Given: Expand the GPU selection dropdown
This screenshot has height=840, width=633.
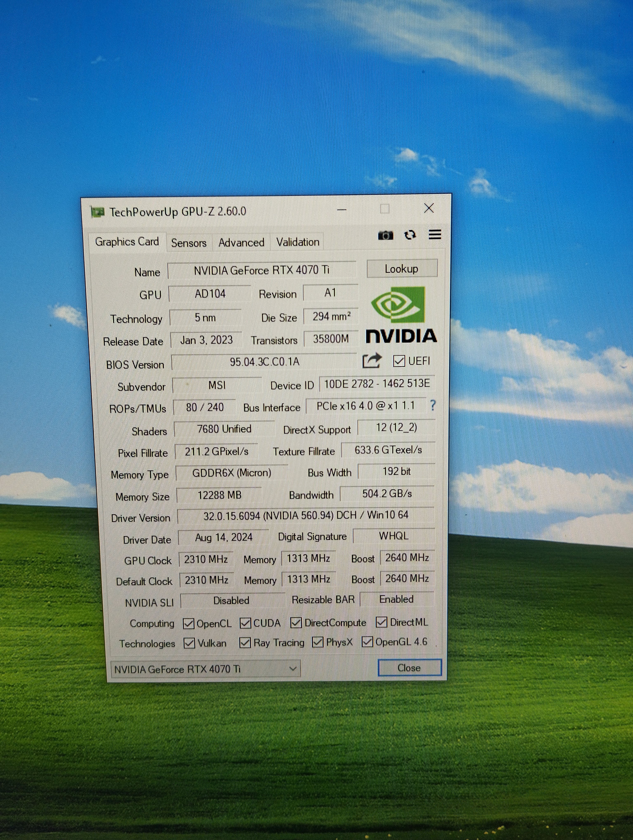Looking at the screenshot, I should pyautogui.click(x=293, y=669).
